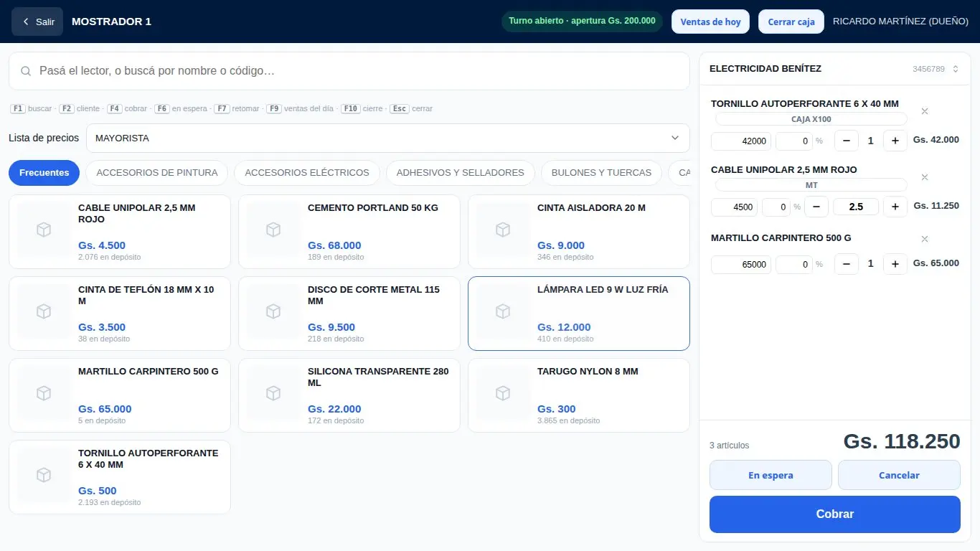Edit discount percent for Martillo Carpintero
Image resolution: width=980 pixels, height=551 pixels.
(x=794, y=265)
